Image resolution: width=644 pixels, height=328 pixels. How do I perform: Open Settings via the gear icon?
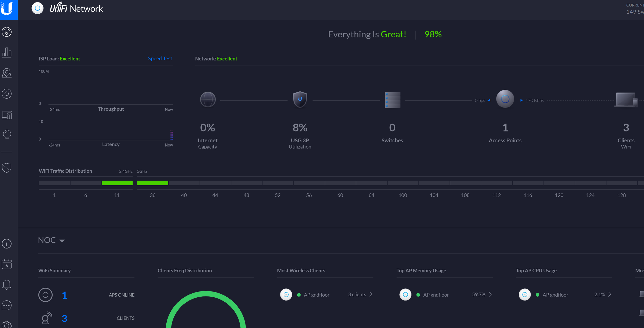(x=6, y=325)
